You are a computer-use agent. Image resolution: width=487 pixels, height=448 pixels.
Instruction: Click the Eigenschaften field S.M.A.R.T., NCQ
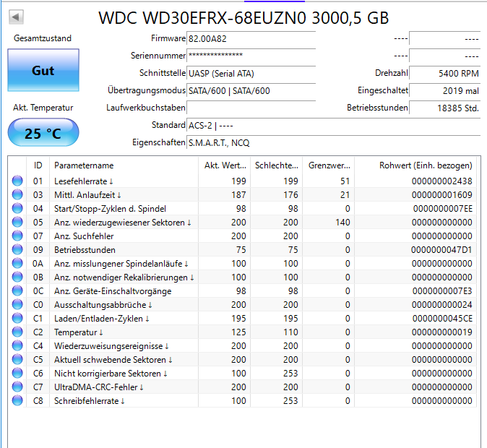pos(333,143)
